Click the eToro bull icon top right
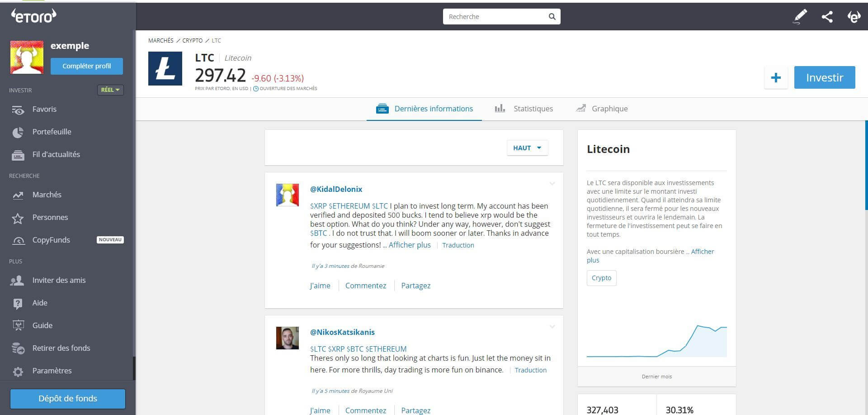 854,17
